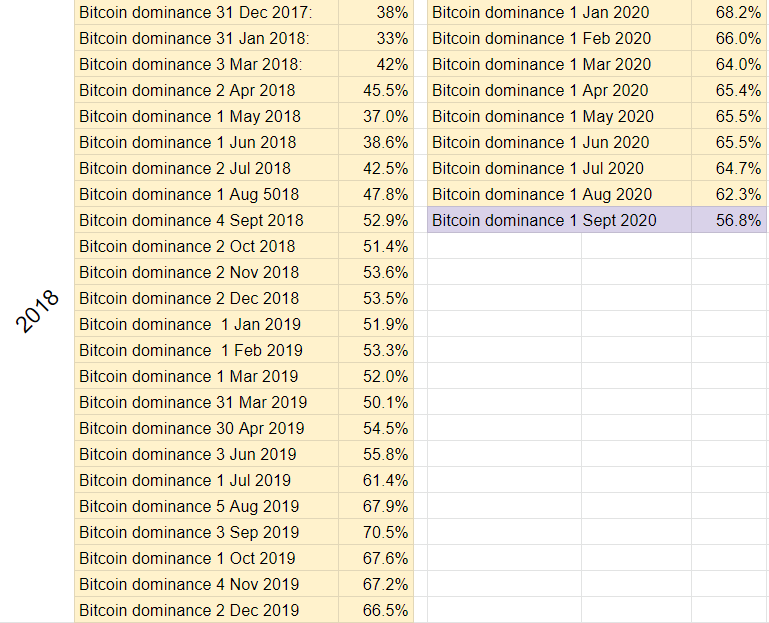
Task: Select the Bitcoin dominance 2 Dec 2019 cell
Action: (206, 610)
